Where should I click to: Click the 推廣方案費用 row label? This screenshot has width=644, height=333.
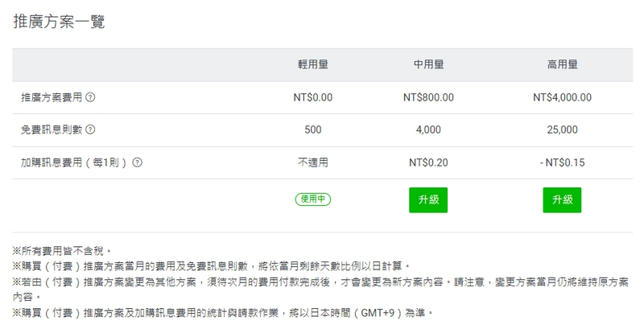coord(51,97)
